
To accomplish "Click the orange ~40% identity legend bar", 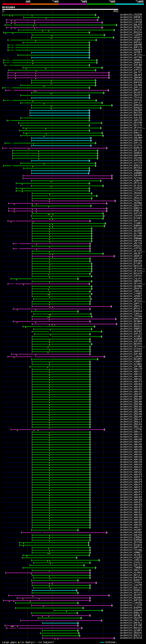I will 45,4.
